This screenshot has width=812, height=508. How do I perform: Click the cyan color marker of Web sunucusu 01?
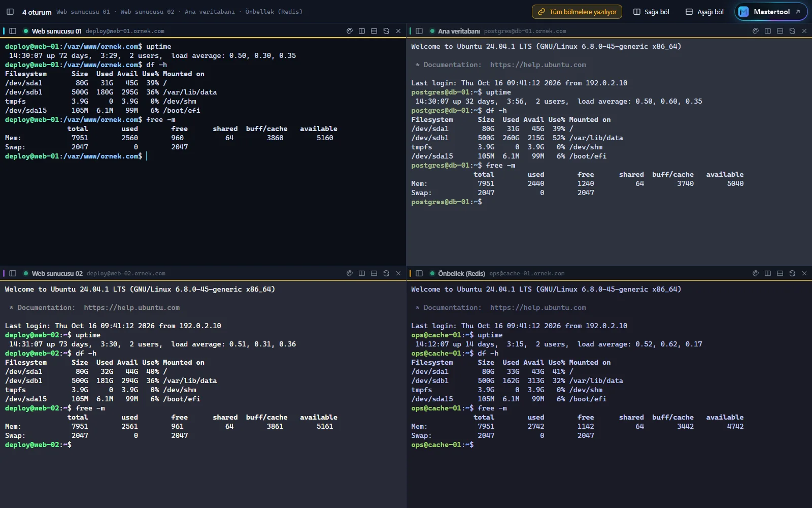pyautogui.click(x=4, y=31)
